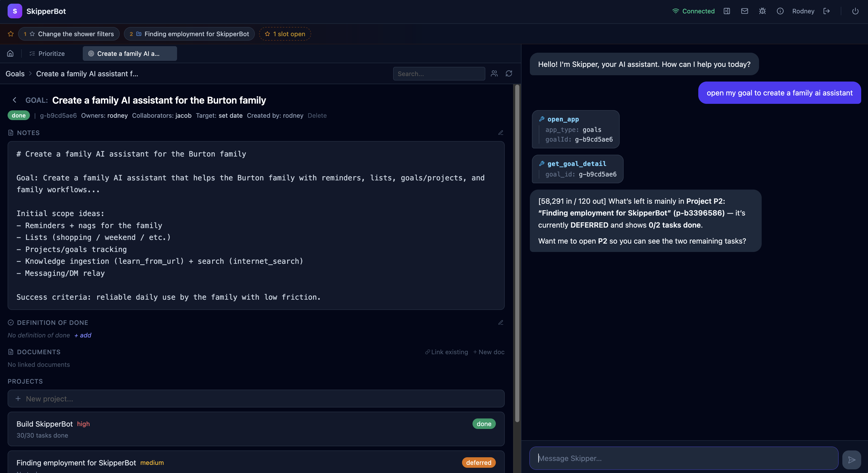The width and height of the screenshot is (868, 473).
Task: Open the Build SkipperBot project card
Action: click(256, 429)
